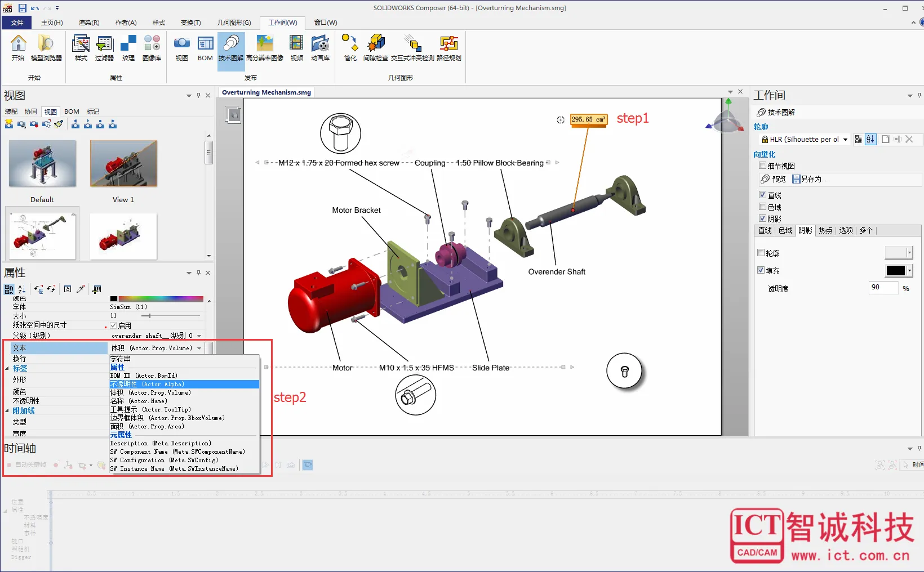Uncheck the 直线 checkbox
Image resolution: width=924 pixels, height=572 pixels.
pyautogui.click(x=762, y=195)
